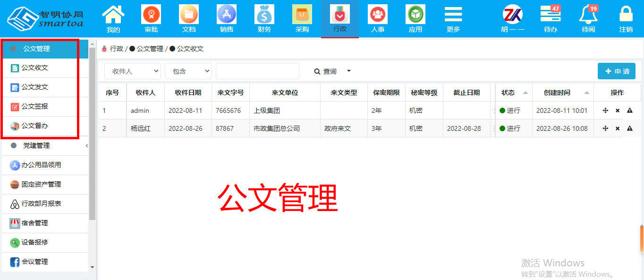The image size is (644, 280).
Task: Open the 文档 documents module
Action: pos(189,19)
